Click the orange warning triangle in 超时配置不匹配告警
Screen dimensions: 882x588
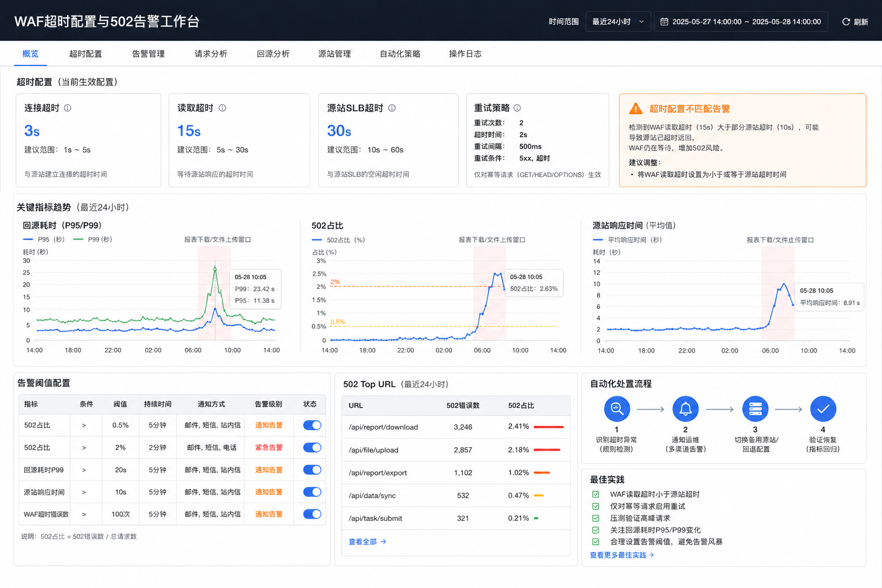coord(636,109)
